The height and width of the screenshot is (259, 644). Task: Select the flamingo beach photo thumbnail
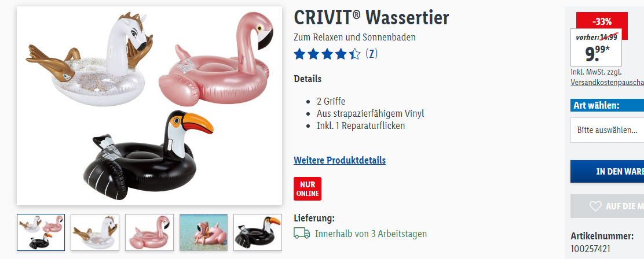point(203,232)
